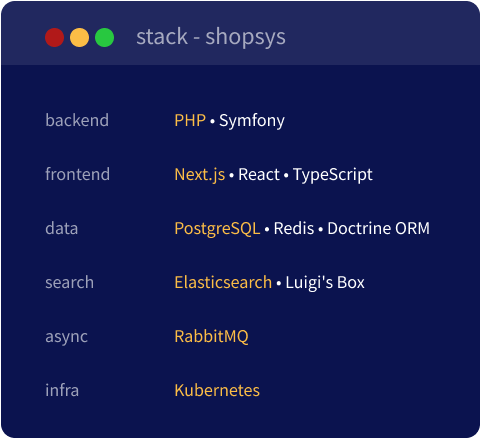The height and width of the screenshot is (439, 481).
Task: Click the "Luigi's Box" text
Action: tap(325, 283)
